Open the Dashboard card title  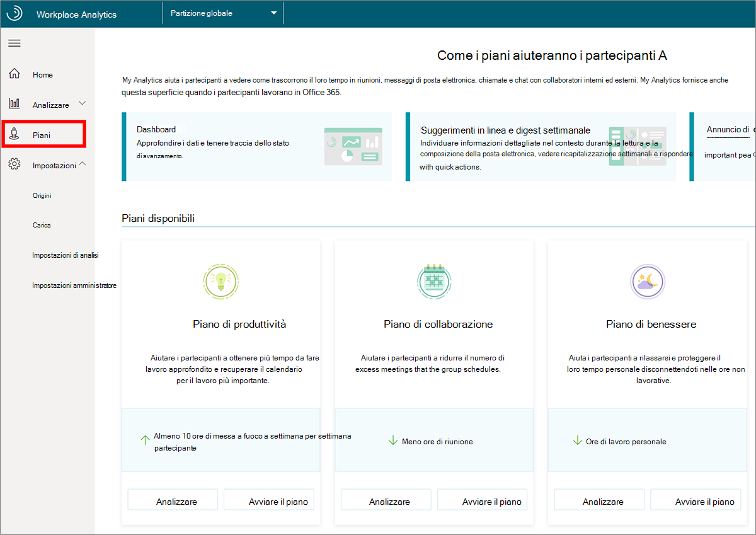point(156,129)
